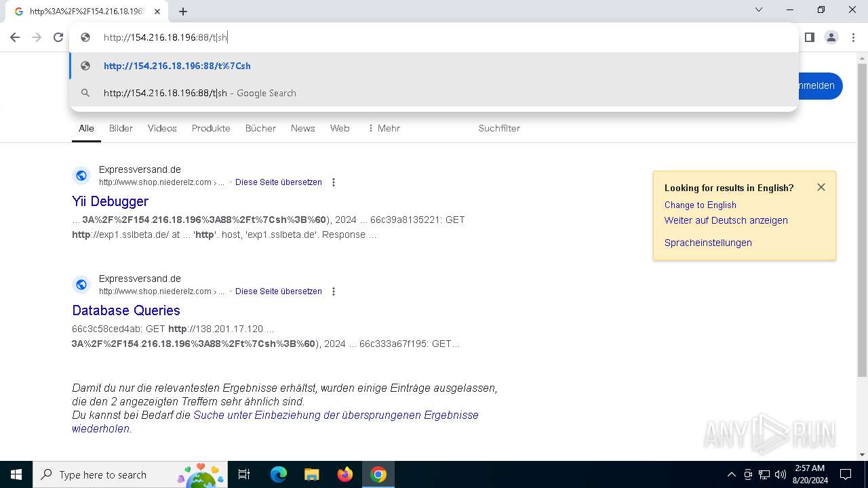Switch to the Produkte tab
868x488 pixels.
tap(211, 128)
